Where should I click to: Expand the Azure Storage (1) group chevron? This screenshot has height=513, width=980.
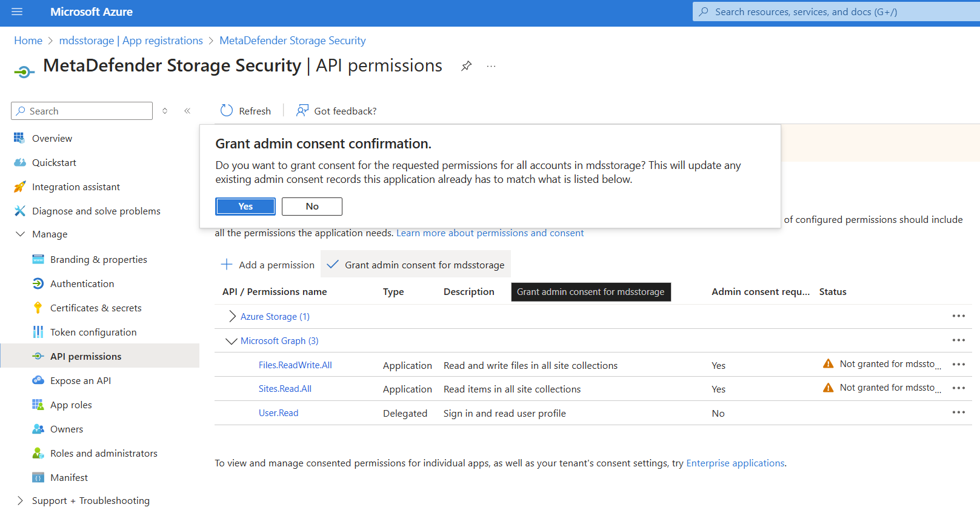tap(232, 316)
